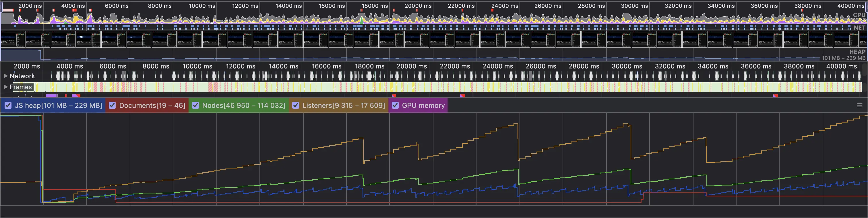Disable the Nodes counter checkbox
The height and width of the screenshot is (218, 868).
(195, 105)
